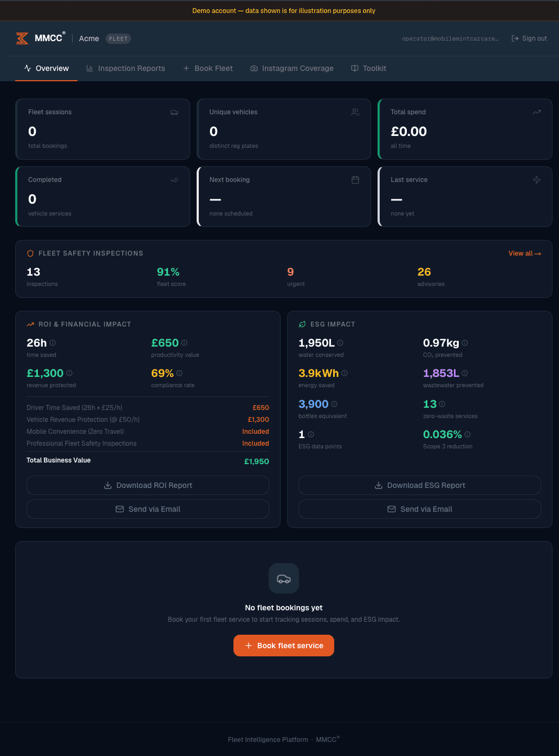This screenshot has width=559, height=756.
Task: Click View all inspections link
Action: pos(525,253)
